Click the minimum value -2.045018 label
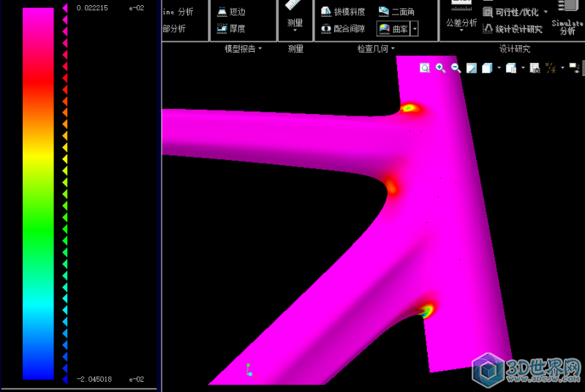This screenshot has height=392, width=585. coord(94,380)
